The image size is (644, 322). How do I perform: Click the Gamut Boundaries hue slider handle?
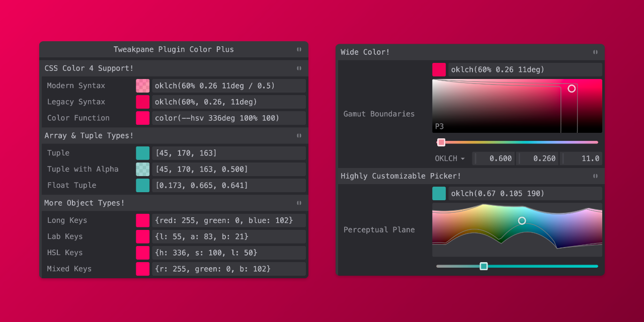441,142
